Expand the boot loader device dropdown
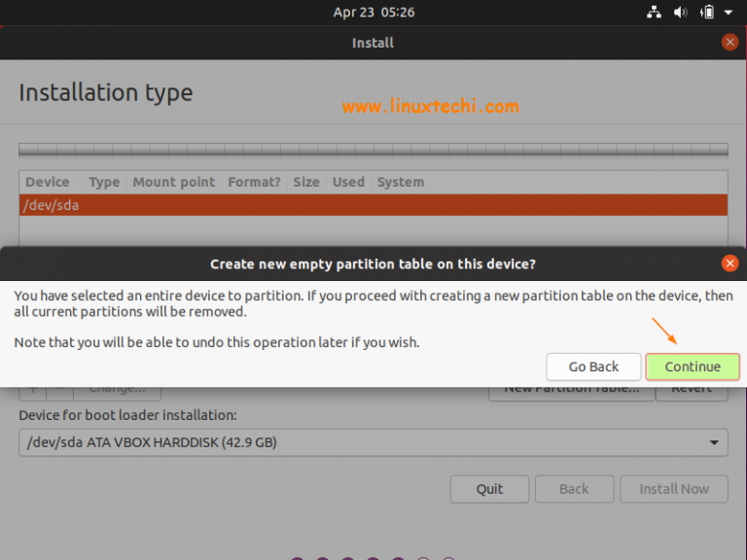Screen dimensions: 747x560 pos(373,442)
